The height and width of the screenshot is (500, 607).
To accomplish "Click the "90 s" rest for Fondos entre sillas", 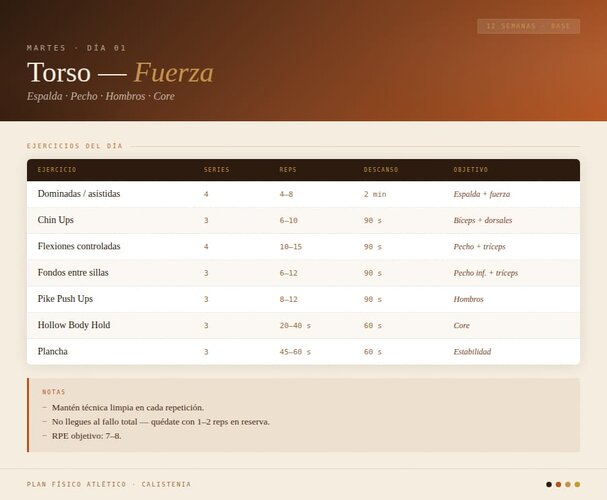I will (372, 273).
